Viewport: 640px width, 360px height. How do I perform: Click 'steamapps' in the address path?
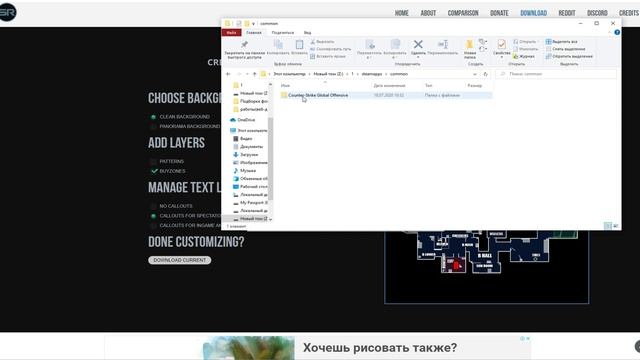371,74
